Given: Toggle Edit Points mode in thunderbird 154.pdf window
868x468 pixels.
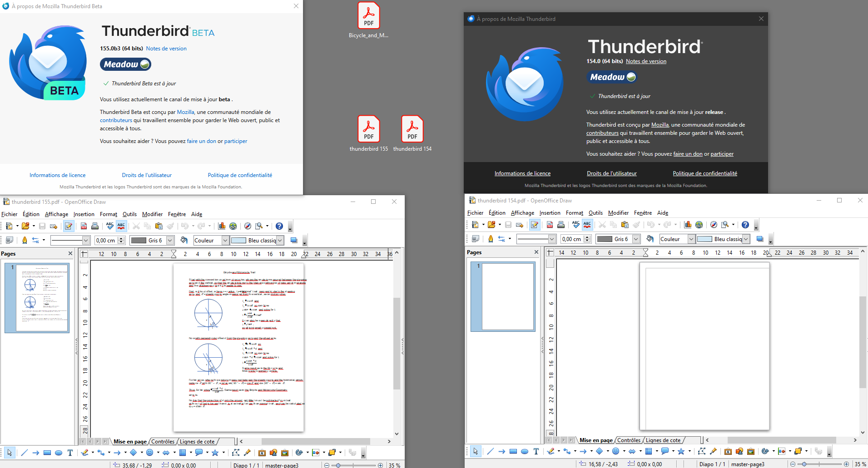Looking at the screenshot, I should (x=702, y=451).
